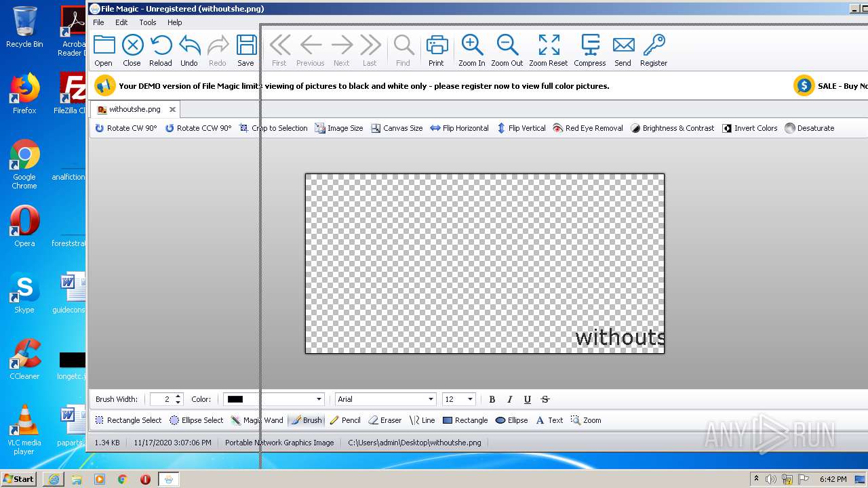Decrease brush width with down arrow

tap(178, 403)
